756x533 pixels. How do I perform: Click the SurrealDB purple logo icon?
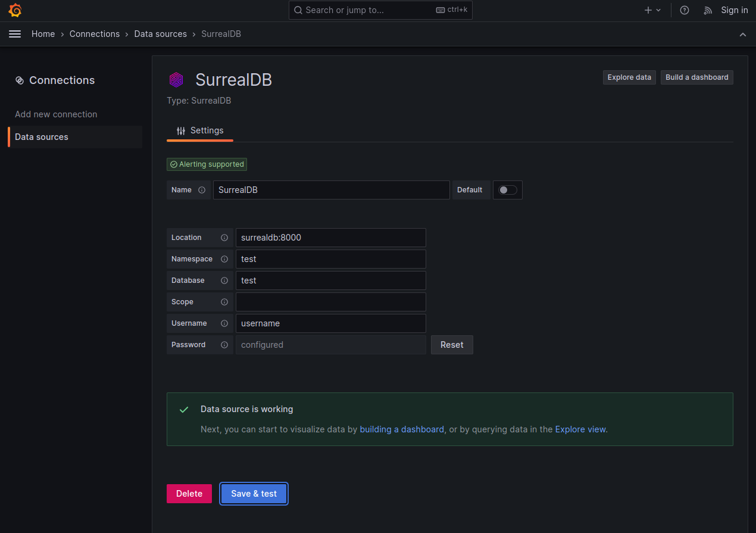[176, 80]
